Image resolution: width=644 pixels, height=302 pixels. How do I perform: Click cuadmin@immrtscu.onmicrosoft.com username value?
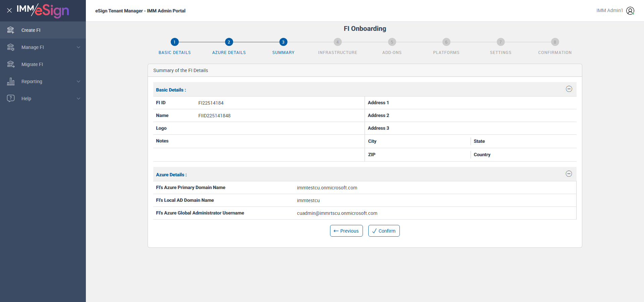pyautogui.click(x=337, y=213)
